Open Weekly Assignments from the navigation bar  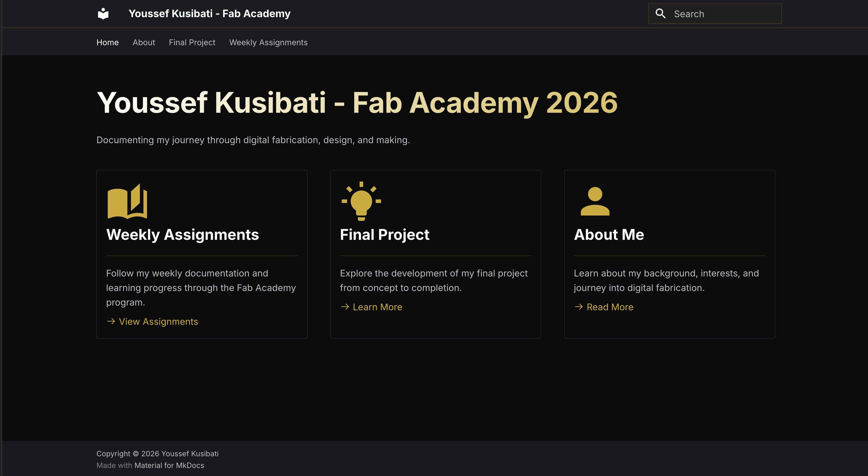[269, 42]
